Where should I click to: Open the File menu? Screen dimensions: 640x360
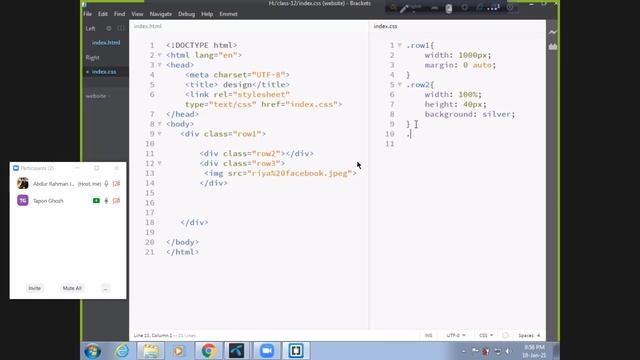88,14
